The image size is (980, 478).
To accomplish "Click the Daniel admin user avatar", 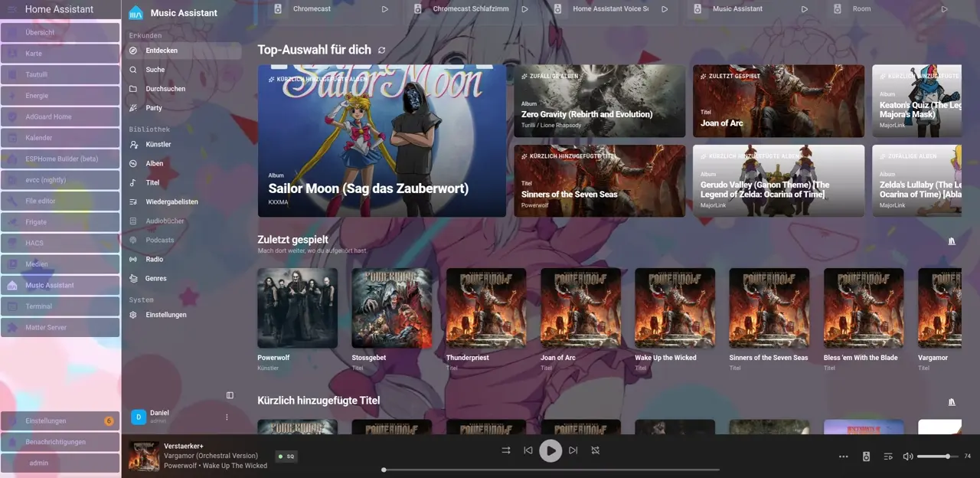I will [x=139, y=417].
